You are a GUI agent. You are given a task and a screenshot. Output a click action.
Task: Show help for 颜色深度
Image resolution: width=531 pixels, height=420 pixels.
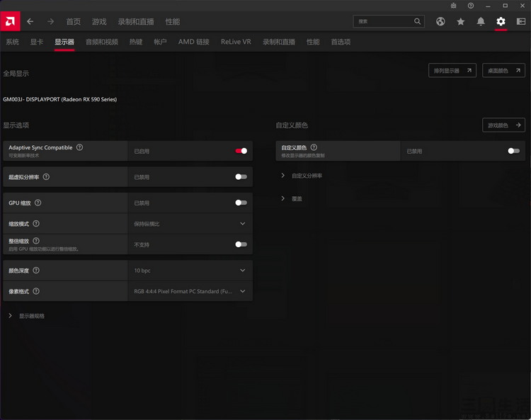pos(36,271)
